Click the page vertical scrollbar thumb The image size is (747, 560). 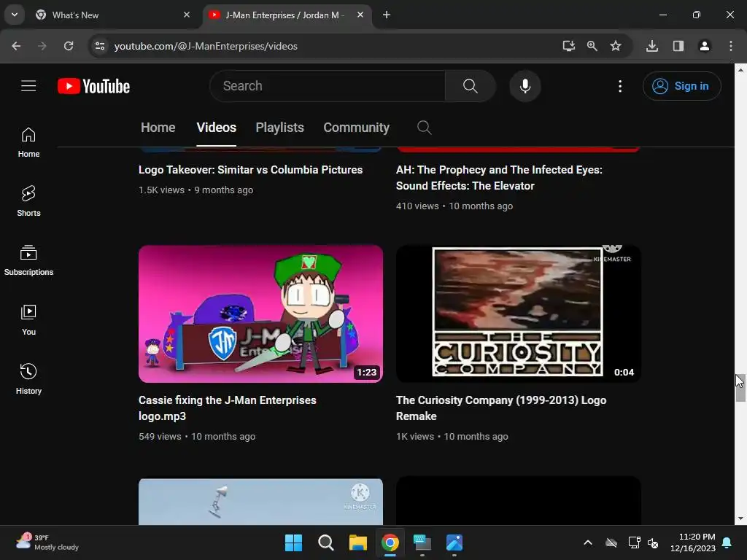click(x=740, y=388)
